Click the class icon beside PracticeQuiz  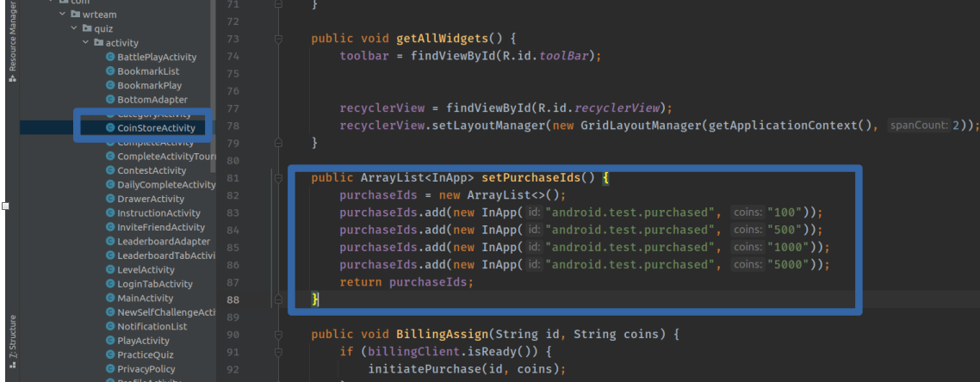point(110,354)
